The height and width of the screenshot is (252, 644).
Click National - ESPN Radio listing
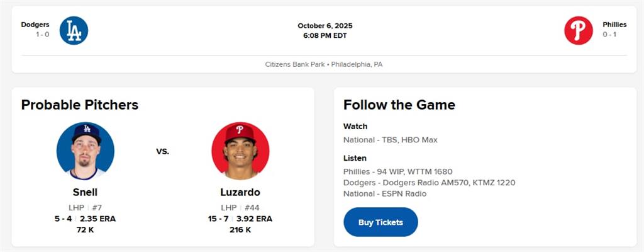[384, 193]
